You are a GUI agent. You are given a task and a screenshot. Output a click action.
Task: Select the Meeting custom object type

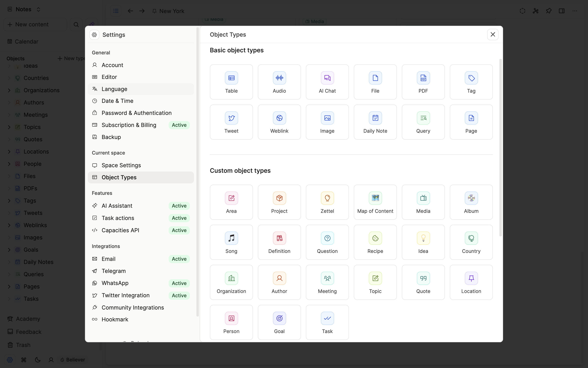click(x=327, y=282)
